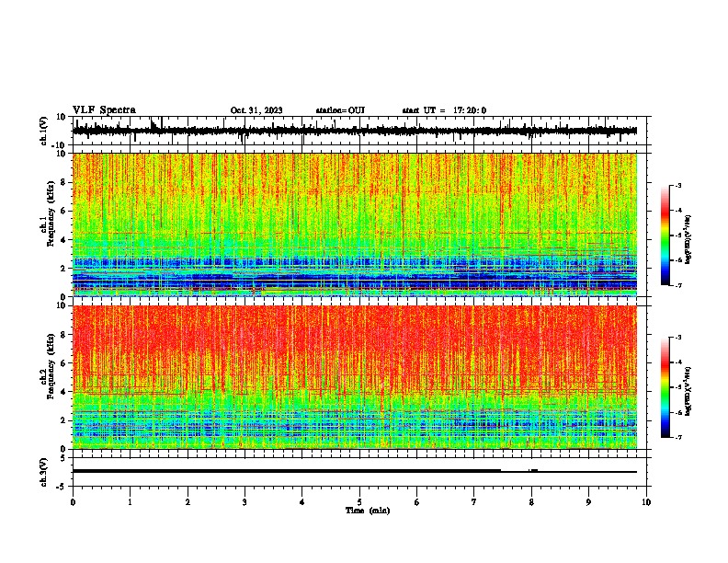728x563 pixels.
Task: Click the 'Time (min)' axis label
Action: [x=368, y=511]
